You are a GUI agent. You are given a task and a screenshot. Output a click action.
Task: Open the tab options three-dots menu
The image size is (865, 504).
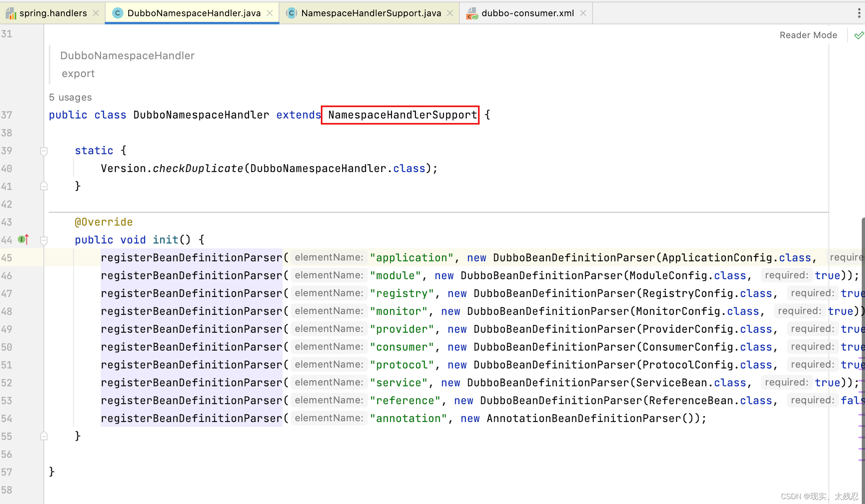(859, 13)
